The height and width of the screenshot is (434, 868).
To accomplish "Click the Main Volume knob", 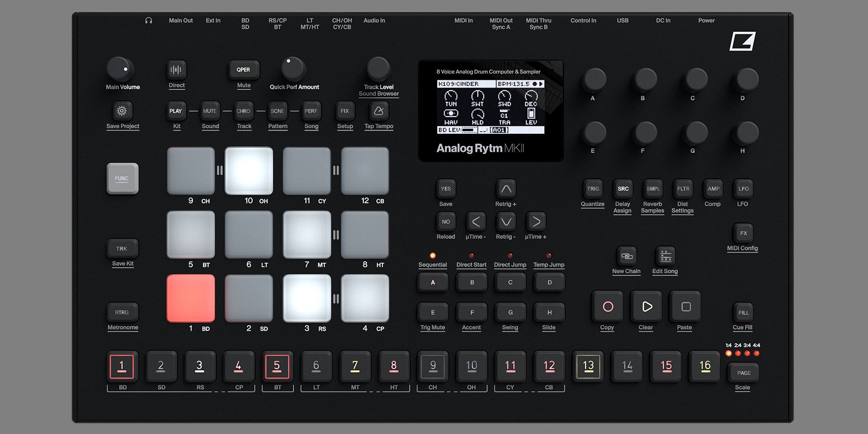I will [120, 69].
